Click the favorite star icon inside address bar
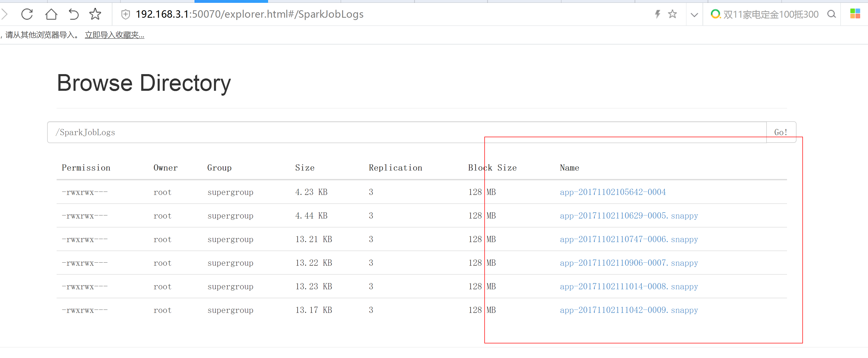This screenshot has width=868, height=358. coord(672,14)
